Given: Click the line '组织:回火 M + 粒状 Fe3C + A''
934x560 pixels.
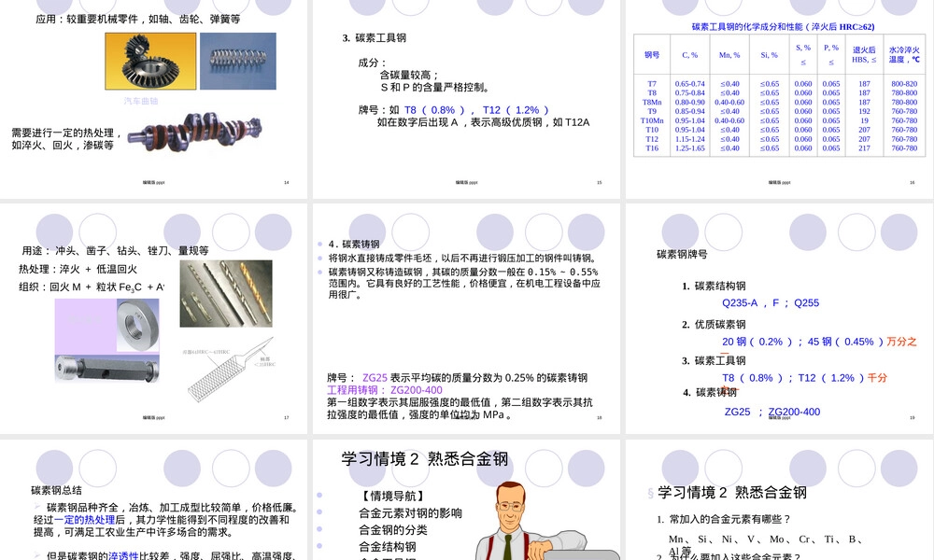Looking at the screenshot, I should [92, 287].
